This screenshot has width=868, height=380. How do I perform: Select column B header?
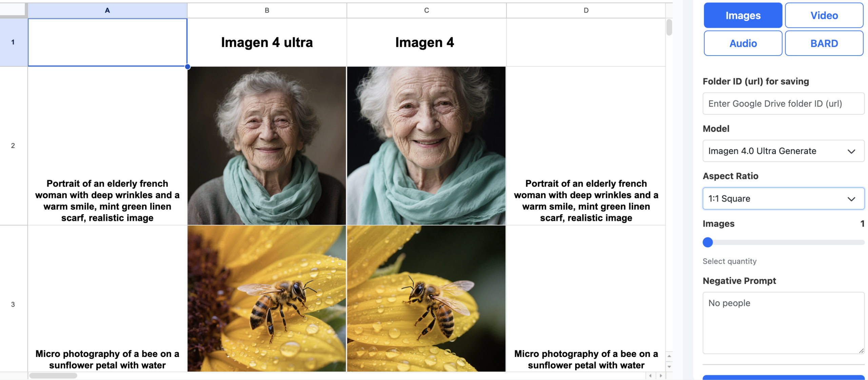coord(267,10)
